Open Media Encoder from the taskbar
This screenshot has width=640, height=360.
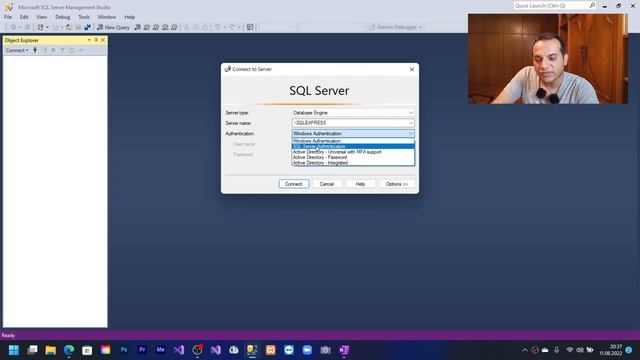coord(160,350)
